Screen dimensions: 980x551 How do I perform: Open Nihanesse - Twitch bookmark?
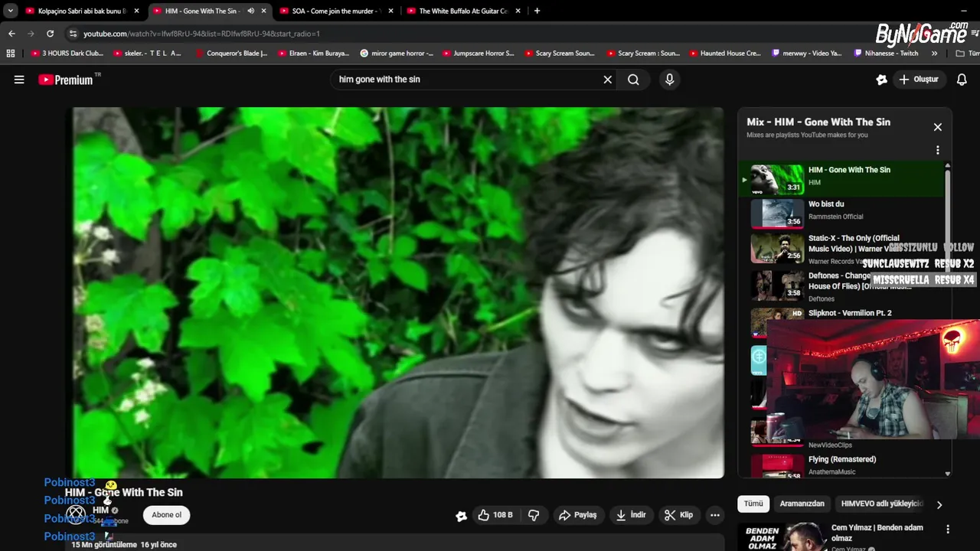[x=885, y=54]
